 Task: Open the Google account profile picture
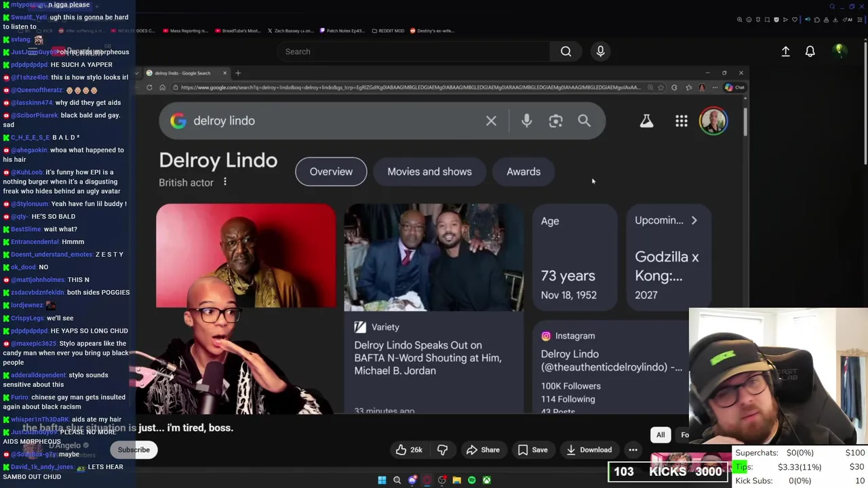[713, 121]
